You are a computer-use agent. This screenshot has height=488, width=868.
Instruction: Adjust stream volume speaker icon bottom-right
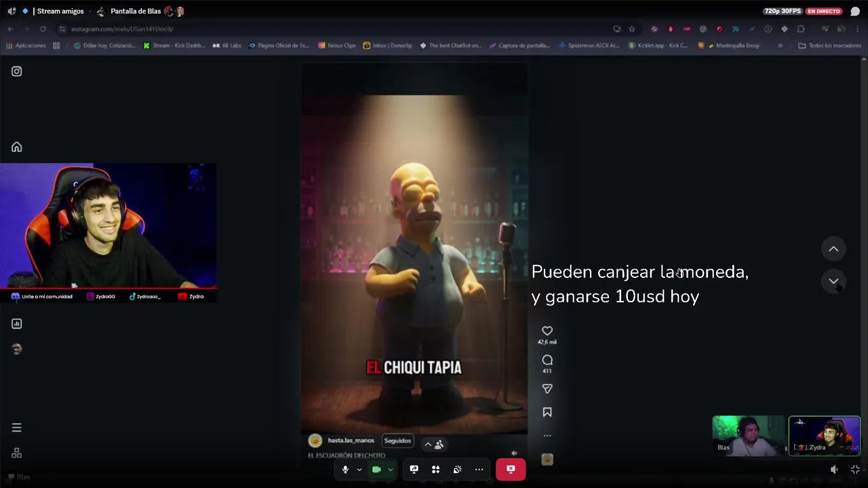834,469
